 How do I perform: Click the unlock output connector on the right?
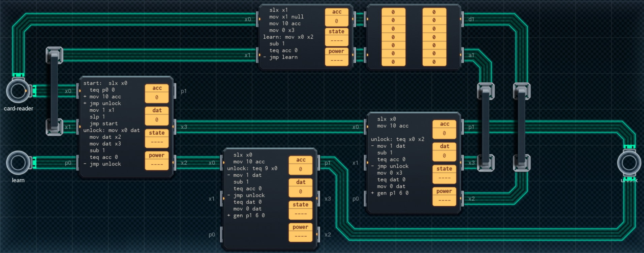coord(629,163)
